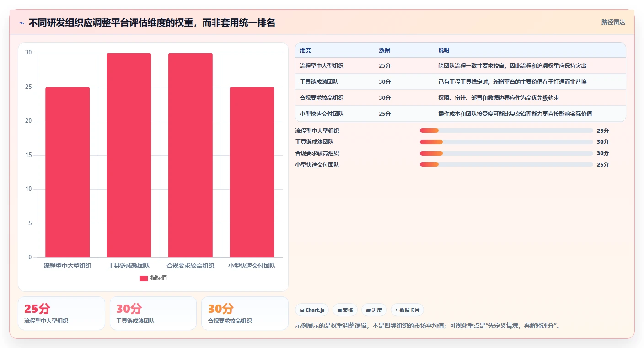This screenshot has width=644, height=348.
Task: Click 30分 in 工具链成熟团队 table row
Action: pyautogui.click(x=385, y=82)
